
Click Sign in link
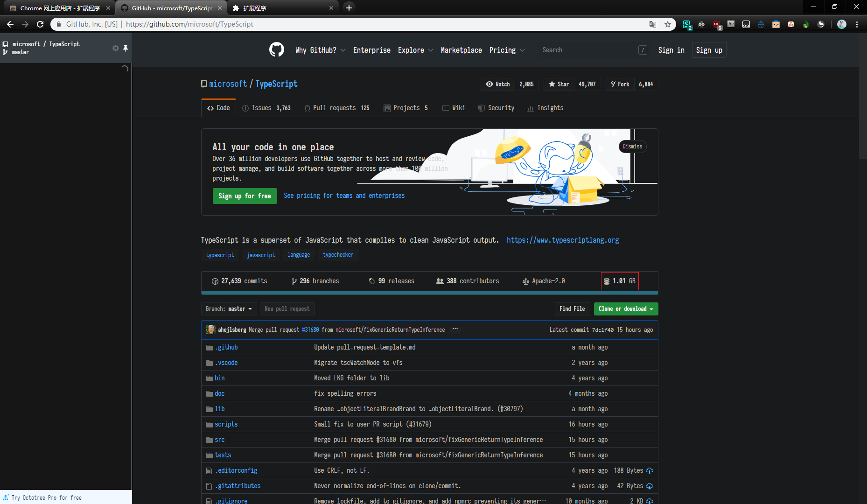click(671, 50)
